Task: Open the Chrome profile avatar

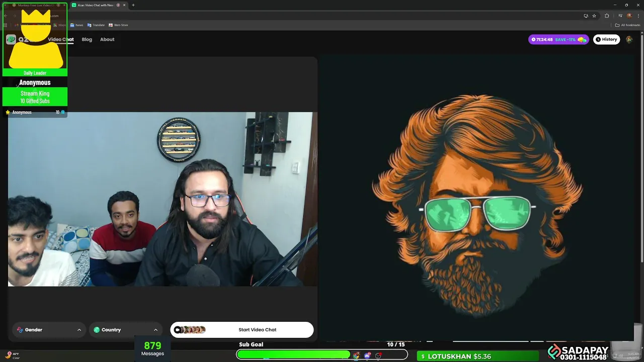Action: pyautogui.click(x=629, y=16)
